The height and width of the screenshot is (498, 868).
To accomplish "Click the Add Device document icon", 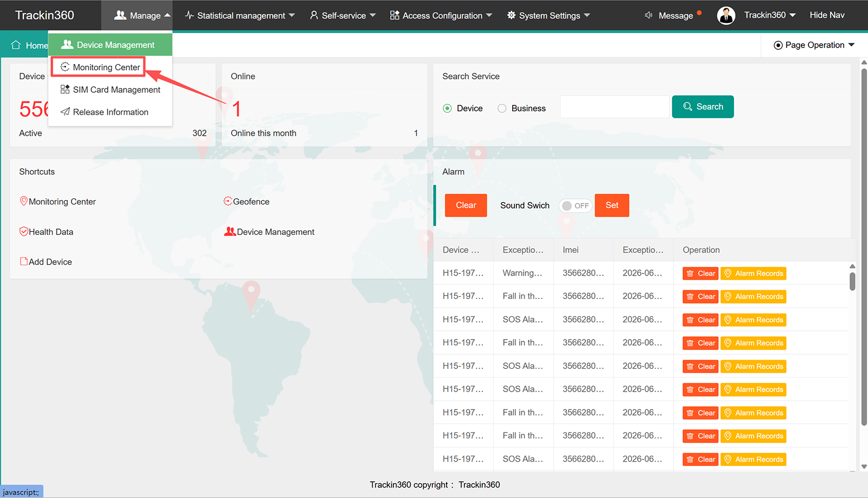I will pos(24,261).
